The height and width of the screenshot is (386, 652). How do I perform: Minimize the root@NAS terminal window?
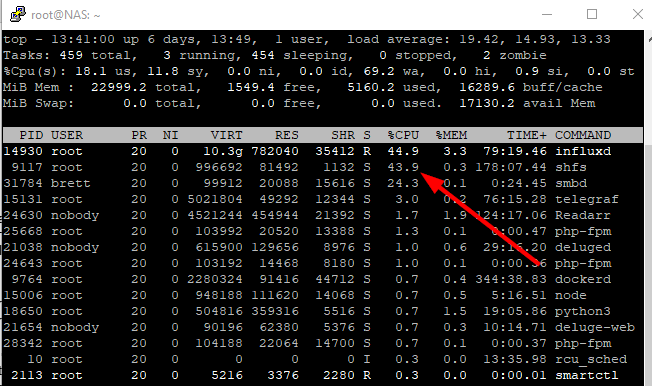(x=547, y=15)
